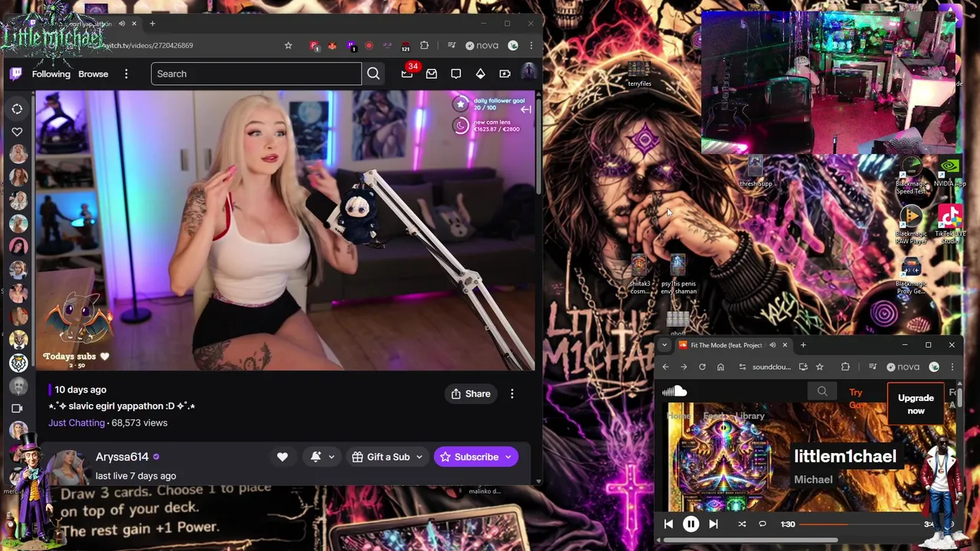The width and height of the screenshot is (980, 551).
Task: Click the Twitch video player frame
Action: click(x=286, y=230)
